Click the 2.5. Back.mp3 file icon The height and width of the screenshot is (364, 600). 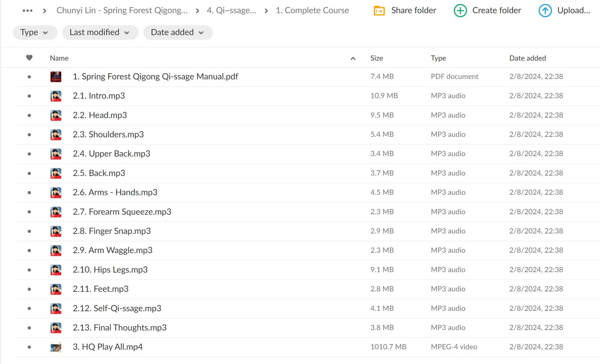click(x=56, y=173)
